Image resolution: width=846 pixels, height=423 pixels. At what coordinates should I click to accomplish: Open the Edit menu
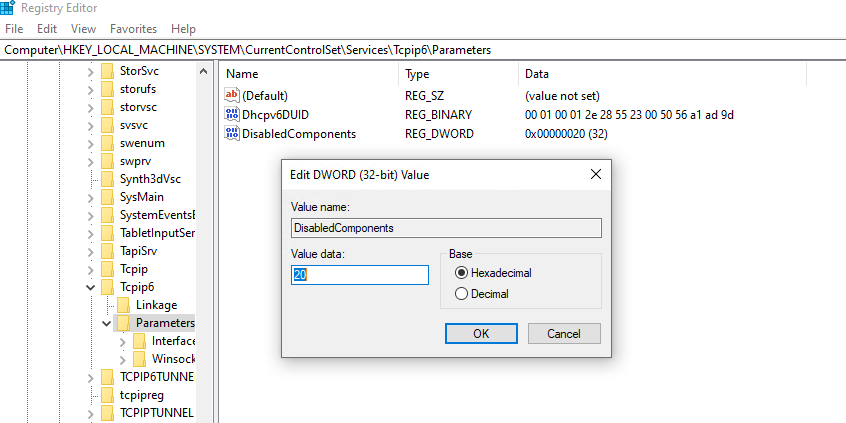(x=47, y=29)
